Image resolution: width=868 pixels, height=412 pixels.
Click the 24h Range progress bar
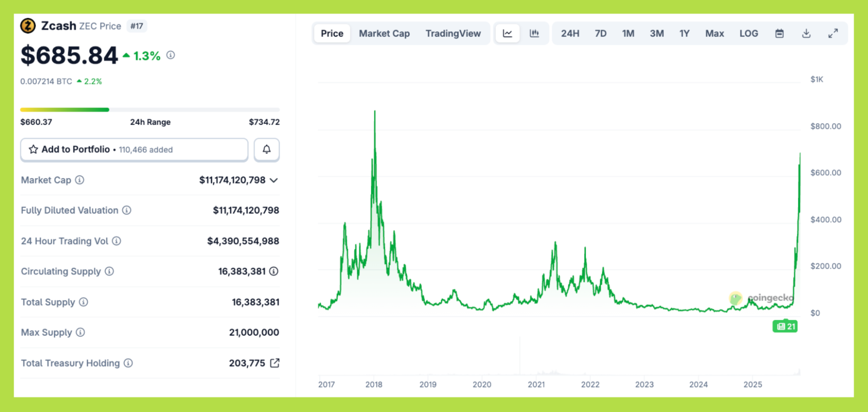point(150,110)
